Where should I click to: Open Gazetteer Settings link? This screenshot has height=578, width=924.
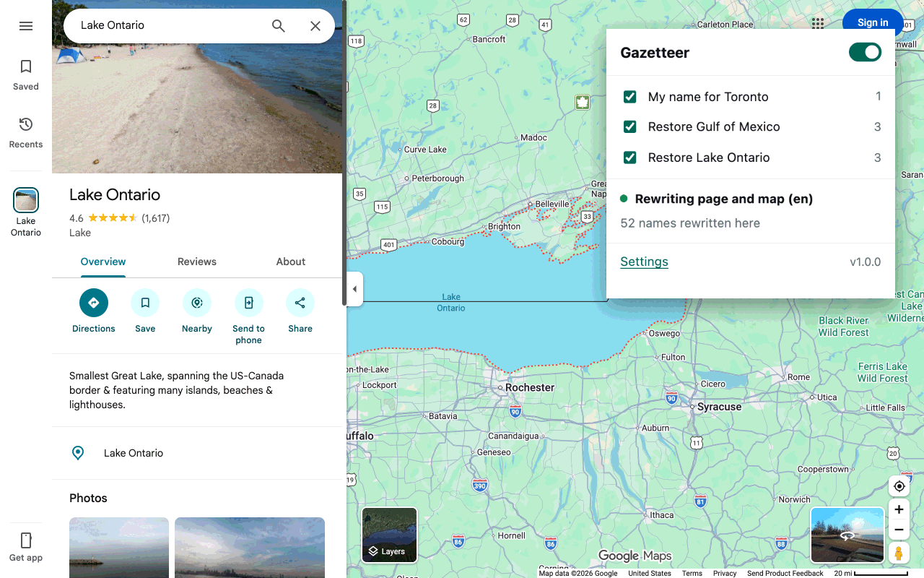pyautogui.click(x=645, y=262)
